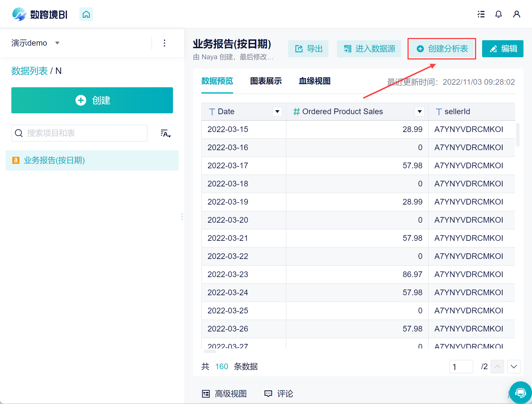The height and width of the screenshot is (404, 532).
Task: Click the 数跨境BI logo
Action: [x=40, y=14]
